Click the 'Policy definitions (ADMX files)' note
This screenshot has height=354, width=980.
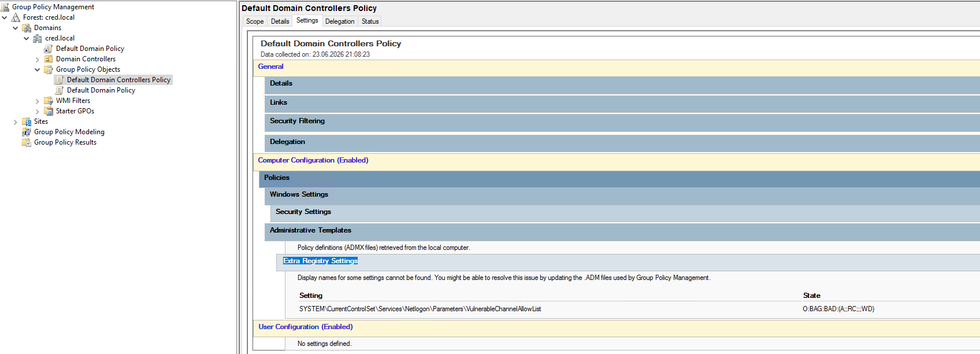(384, 248)
